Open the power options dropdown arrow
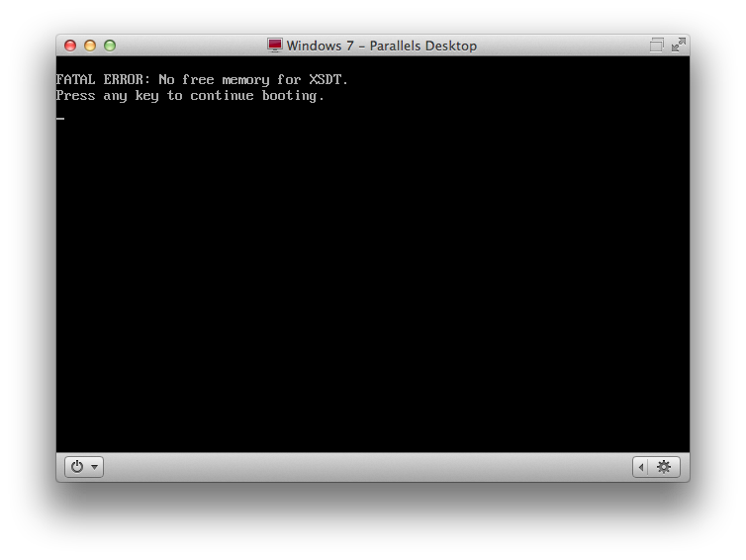Screen dimensions: 746x560 pyautogui.click(x=95, y=467)
